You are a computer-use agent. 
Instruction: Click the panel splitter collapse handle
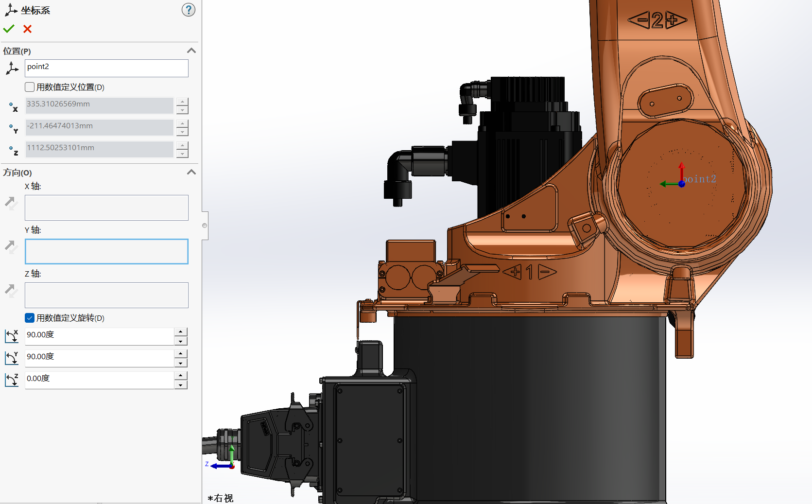click(205, 226)
